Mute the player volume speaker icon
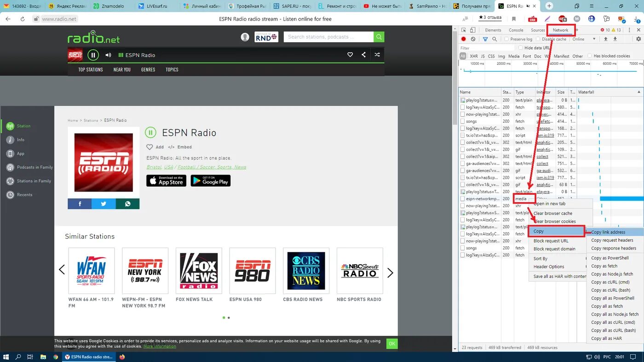The image size is (644, 362). click(108, 55)
